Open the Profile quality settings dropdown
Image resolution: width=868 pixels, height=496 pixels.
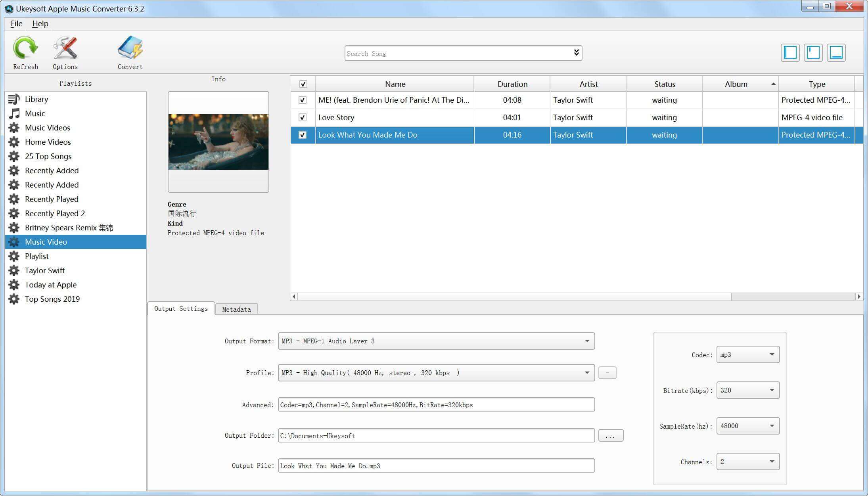tap(586, 373)
